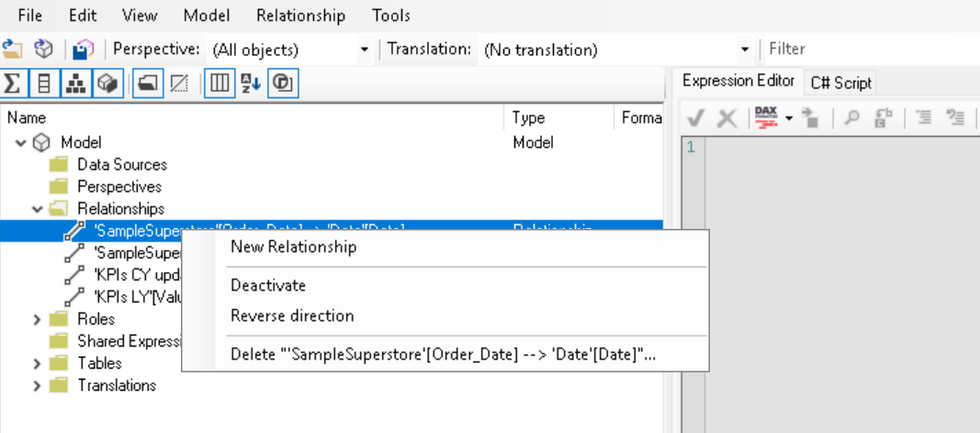
Task: Open the File menu
Action: pyautogui.click(x=30, y=16)
